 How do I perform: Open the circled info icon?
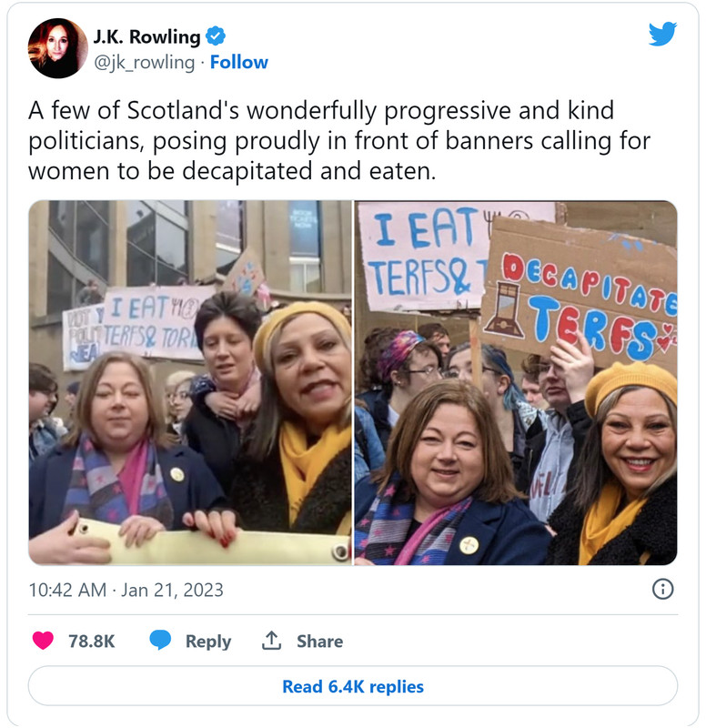pos(662,589)
